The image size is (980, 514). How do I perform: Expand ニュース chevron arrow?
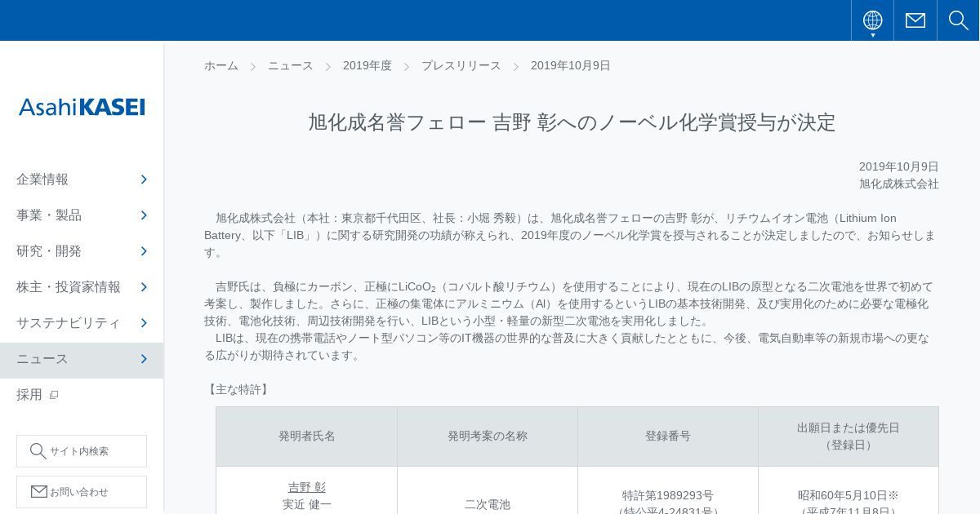[144, 359]
